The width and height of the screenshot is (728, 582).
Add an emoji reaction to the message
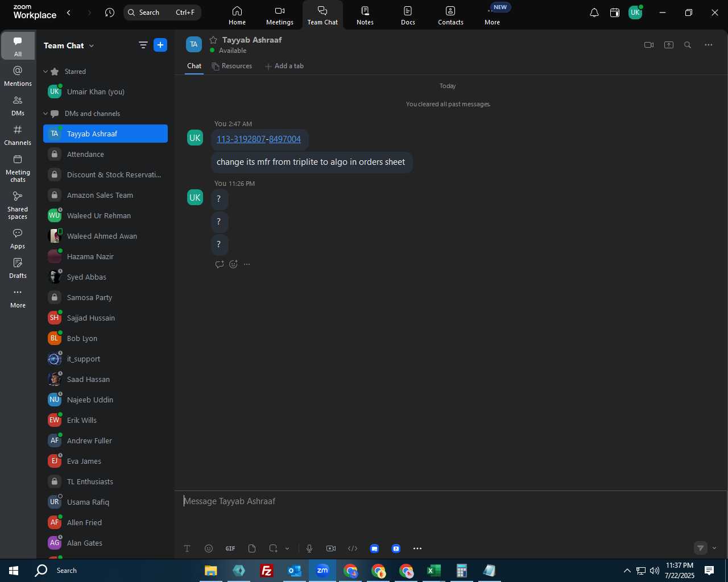pyautogui.click(x=233, y=264)
